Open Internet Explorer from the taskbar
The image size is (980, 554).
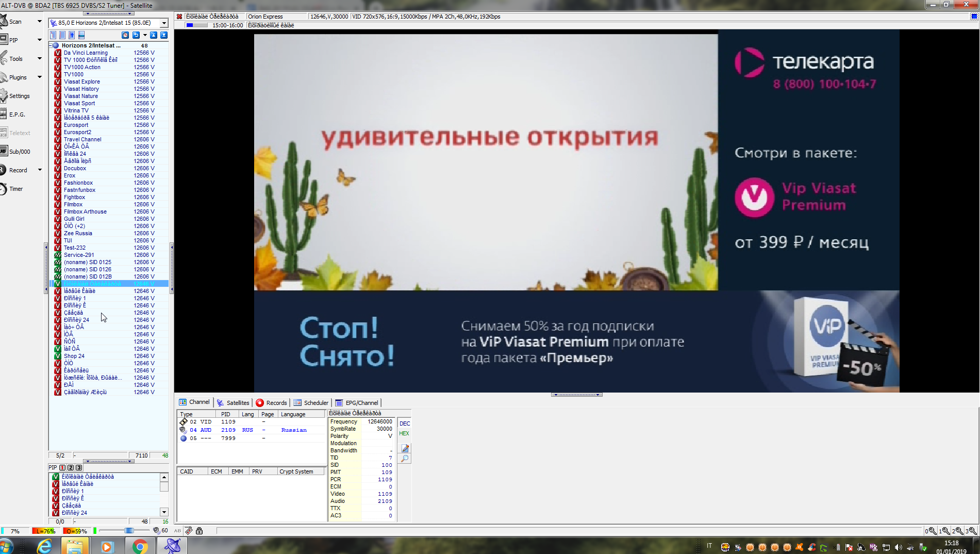click(x=45, y=546)
